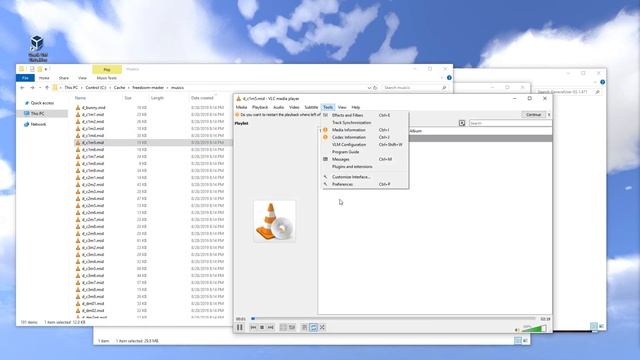640x360 pixels.
Task: Sort files by Name column
Action: (x=97, y=98)
